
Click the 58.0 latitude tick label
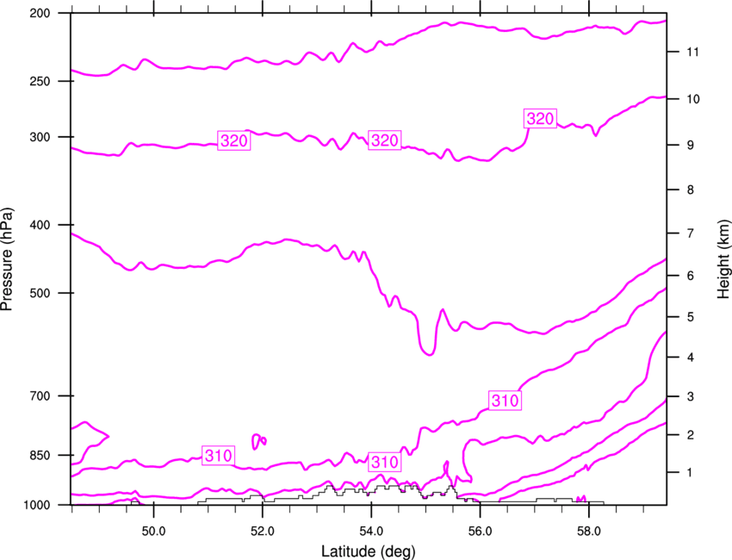(589, 531)
